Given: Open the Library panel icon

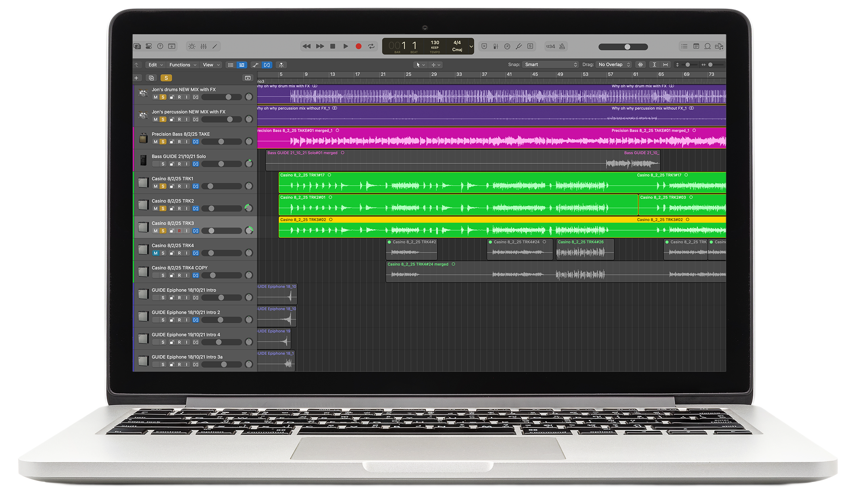Looking at the screenshot, I should [x=137, y=46].
